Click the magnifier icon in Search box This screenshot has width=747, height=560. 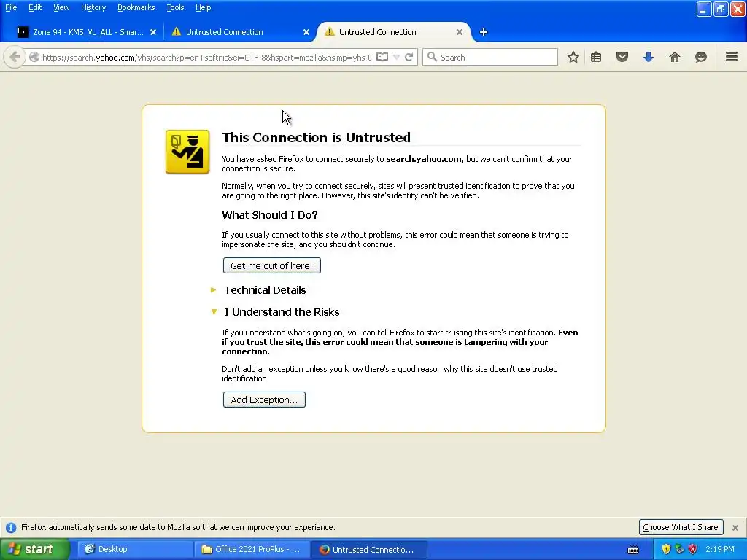click(x=432, y=57)
